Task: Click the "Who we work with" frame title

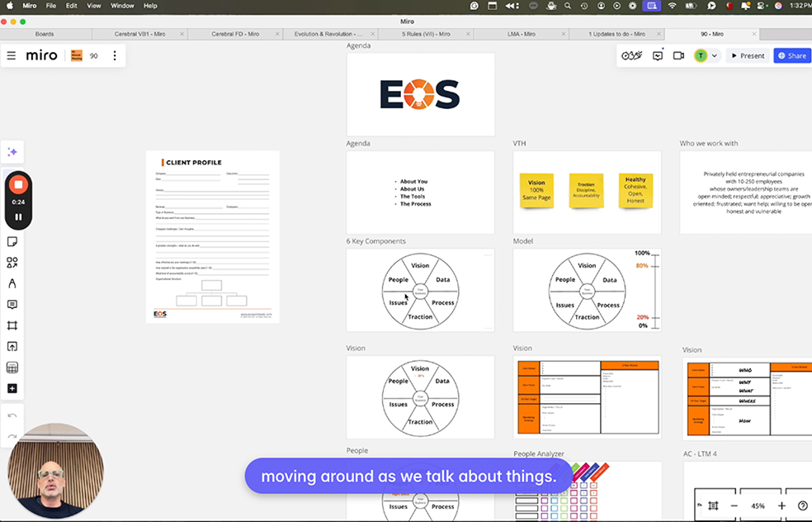Action: point(709,143)
